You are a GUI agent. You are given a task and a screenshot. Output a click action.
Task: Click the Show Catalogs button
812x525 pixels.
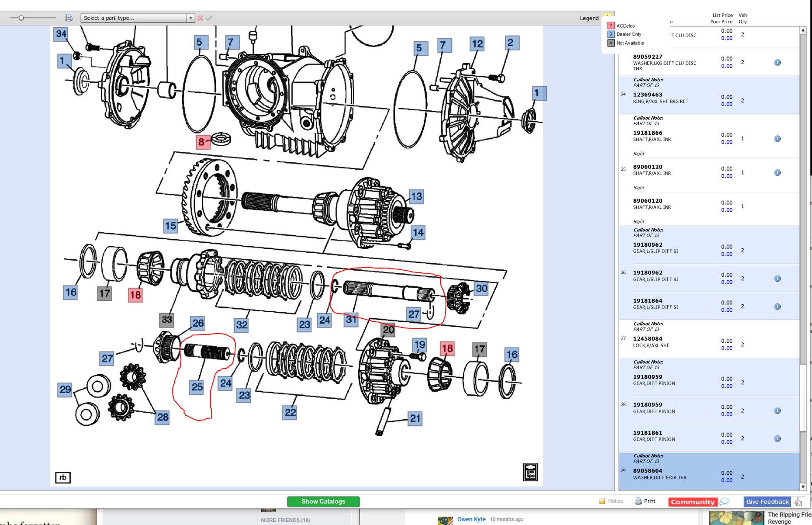coord(323,501)
